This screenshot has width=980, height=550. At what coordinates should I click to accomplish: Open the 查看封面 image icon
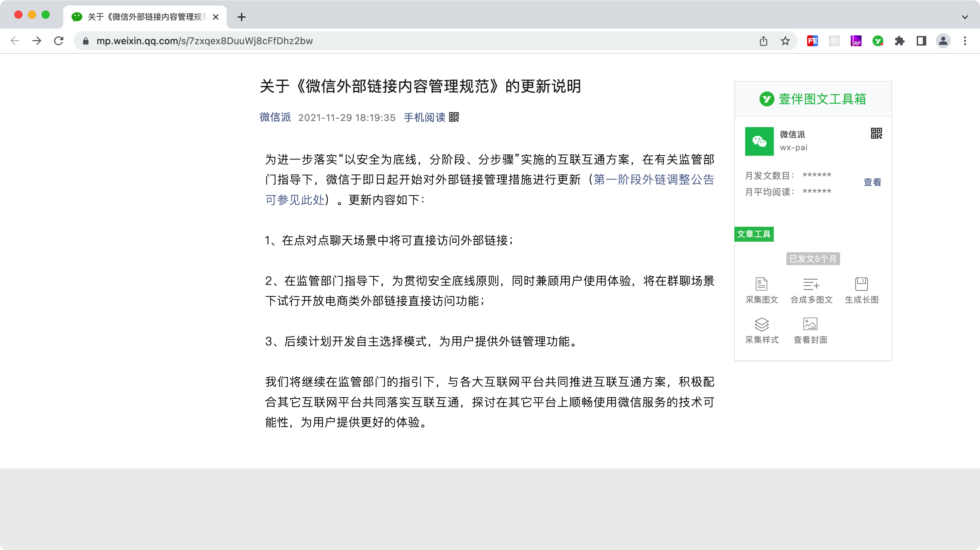(810, 324)
